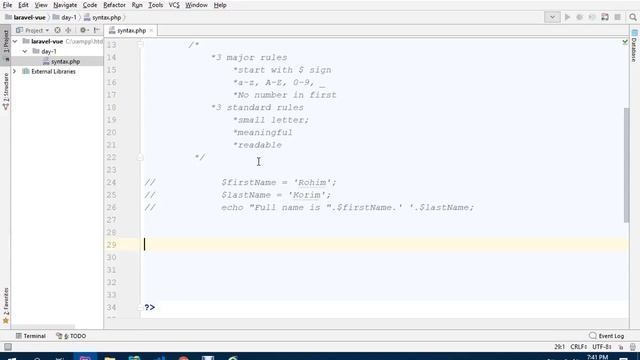Click the *readable comment line

point(257,145)
